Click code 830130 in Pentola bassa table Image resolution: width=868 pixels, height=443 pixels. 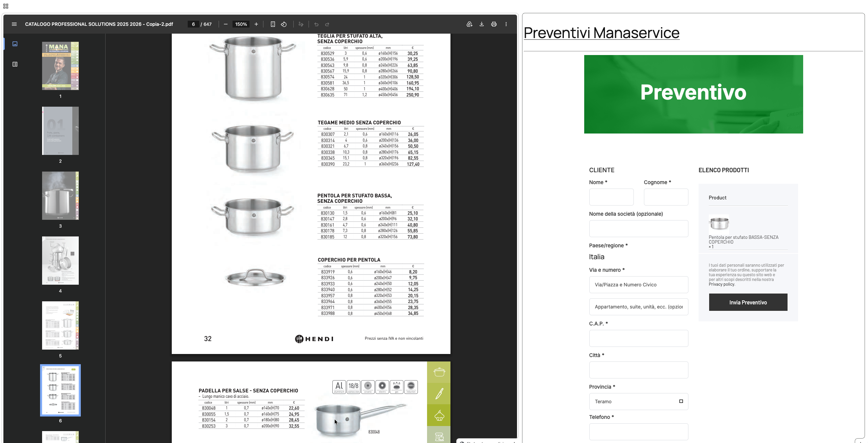click(327, 213)
